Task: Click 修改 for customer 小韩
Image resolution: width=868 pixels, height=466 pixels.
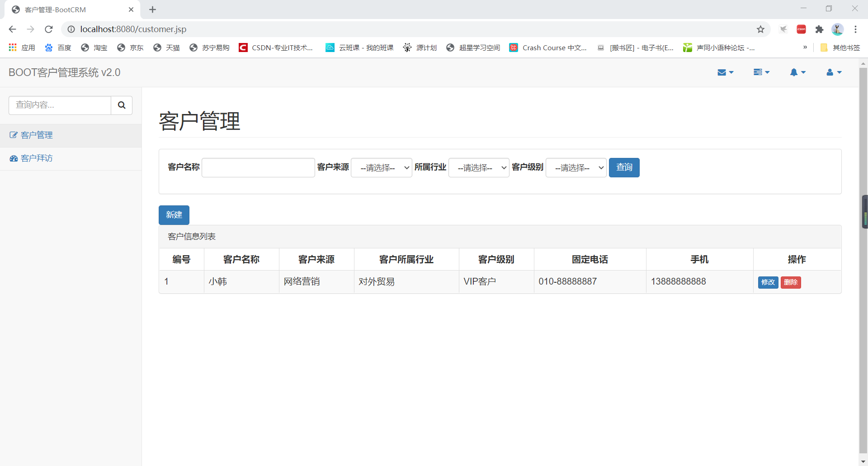Action: pyautogui.click(x=768, y=282)
